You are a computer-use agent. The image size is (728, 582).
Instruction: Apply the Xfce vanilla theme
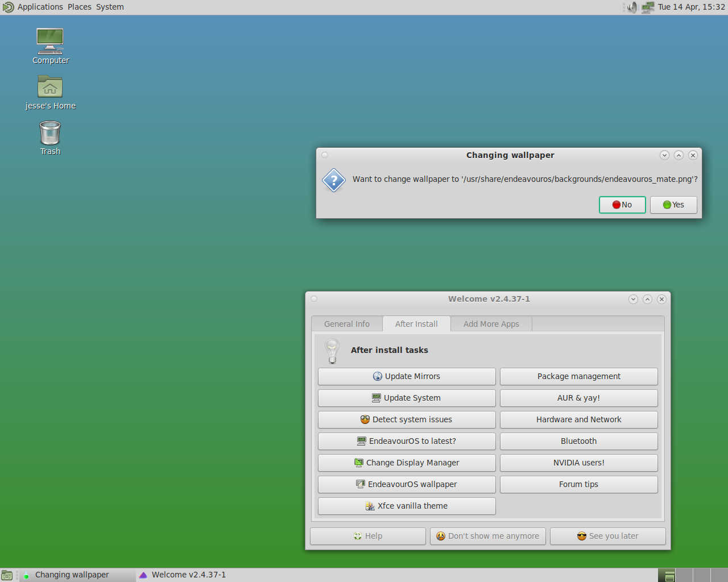click(x=407, y=506)
